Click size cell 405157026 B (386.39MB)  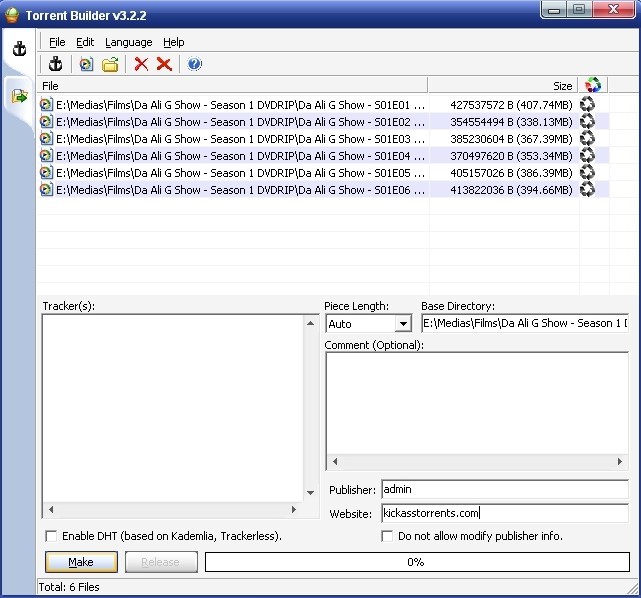point(511,173)
